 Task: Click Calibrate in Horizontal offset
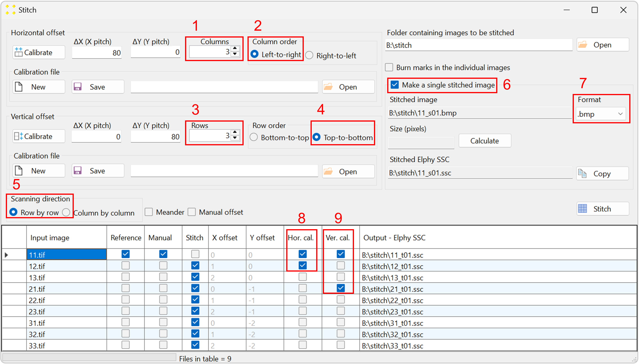(39, 52)
